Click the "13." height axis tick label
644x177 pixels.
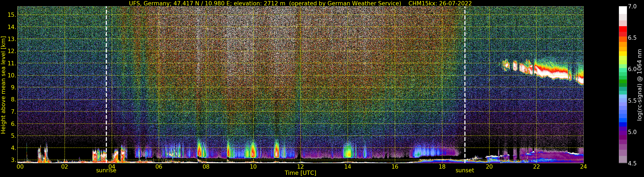click(x=12, y=39)
